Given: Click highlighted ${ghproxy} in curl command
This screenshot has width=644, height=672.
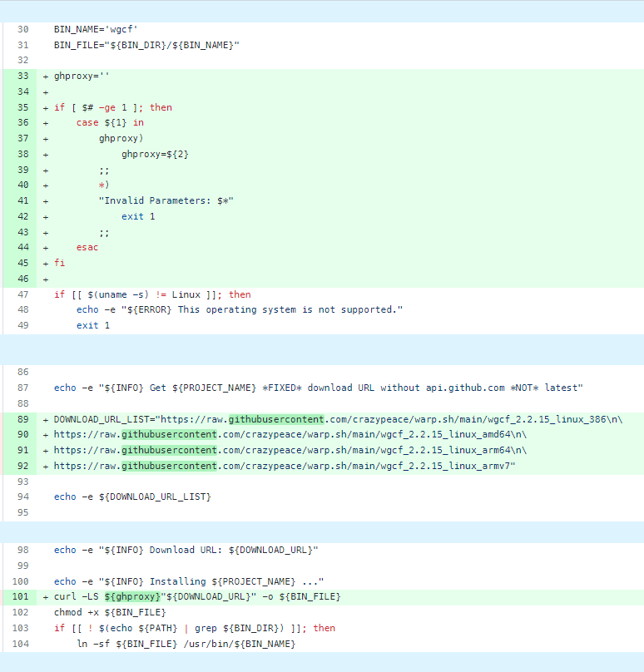Looking at the screenshot, I should point(132,597).
